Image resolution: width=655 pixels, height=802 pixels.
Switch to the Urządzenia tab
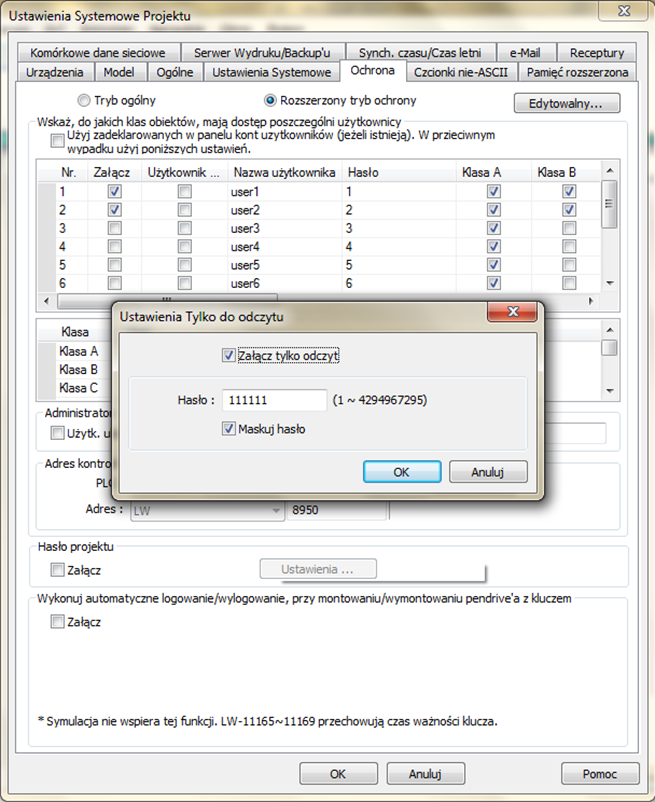tap(55, 72)
